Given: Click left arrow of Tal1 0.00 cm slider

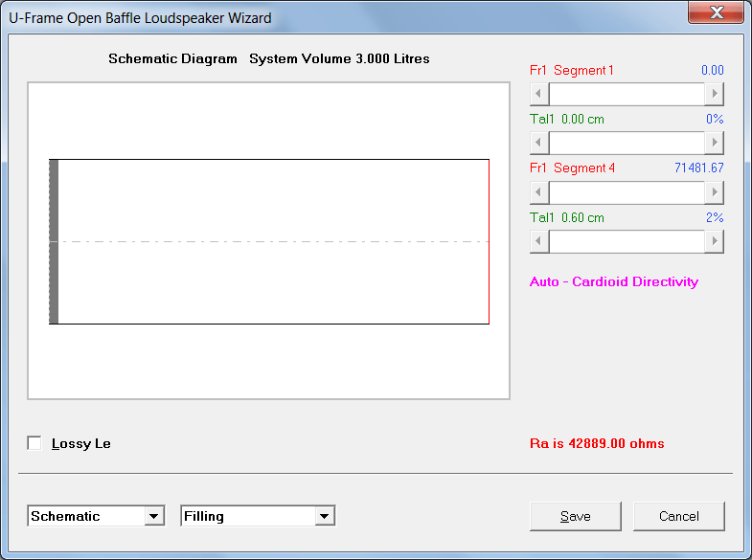Looking at the screenshot, I should click(539, 143).
